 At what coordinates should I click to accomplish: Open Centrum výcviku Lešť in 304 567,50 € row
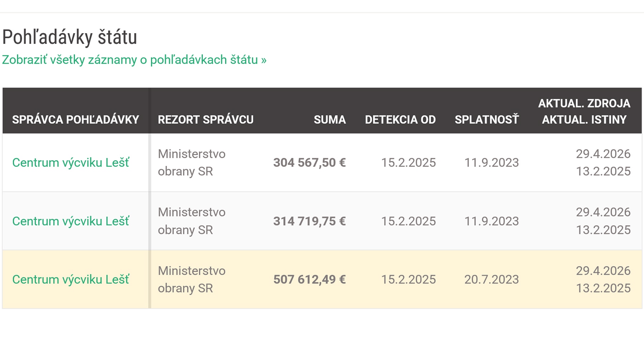(x=70, y=163)
